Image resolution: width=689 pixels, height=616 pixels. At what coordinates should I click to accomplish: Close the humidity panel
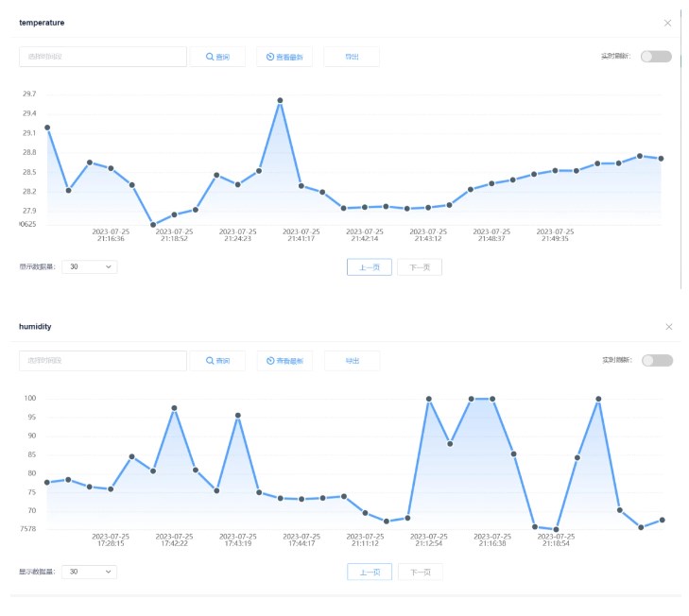pyautogui.click(x=669, y=327)
